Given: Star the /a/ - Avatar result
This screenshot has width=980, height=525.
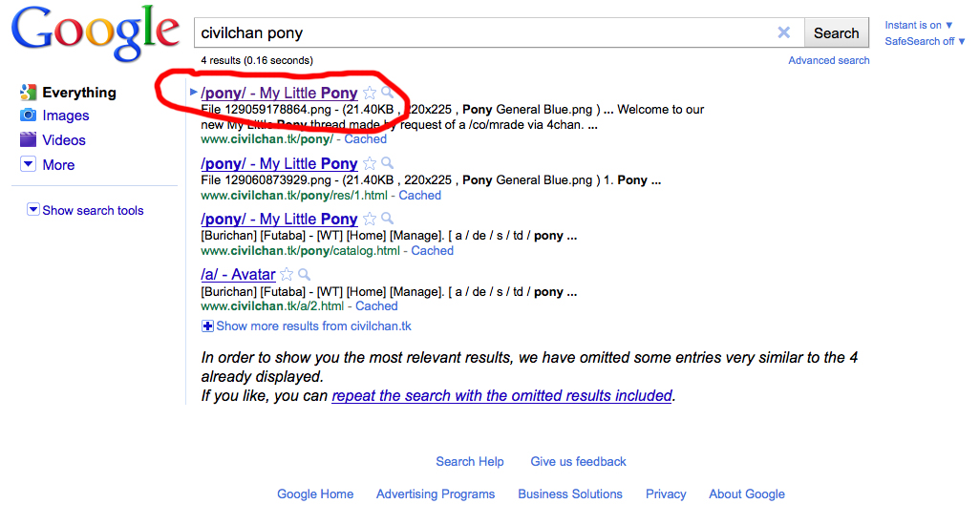Looking at the screenshot, I should point(287,275).
